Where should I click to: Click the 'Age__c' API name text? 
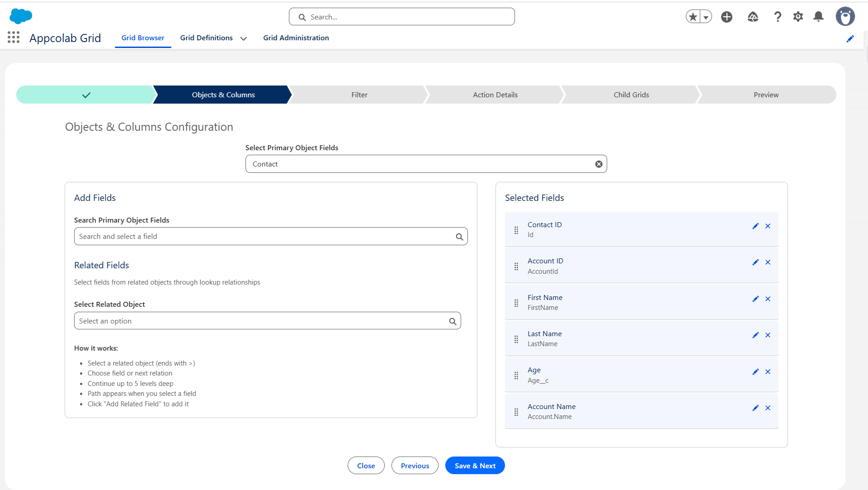(538, 381)
